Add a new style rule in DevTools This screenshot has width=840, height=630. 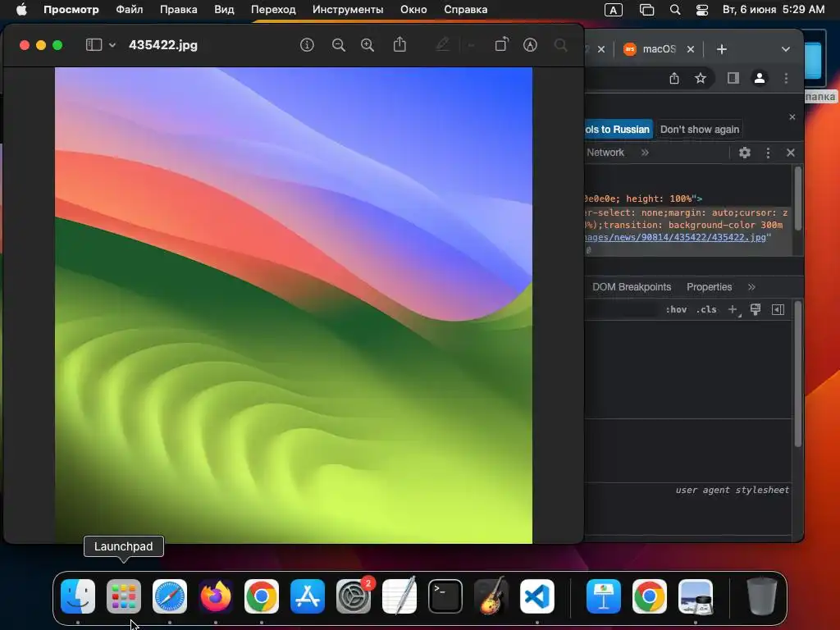tap(733, 309)
